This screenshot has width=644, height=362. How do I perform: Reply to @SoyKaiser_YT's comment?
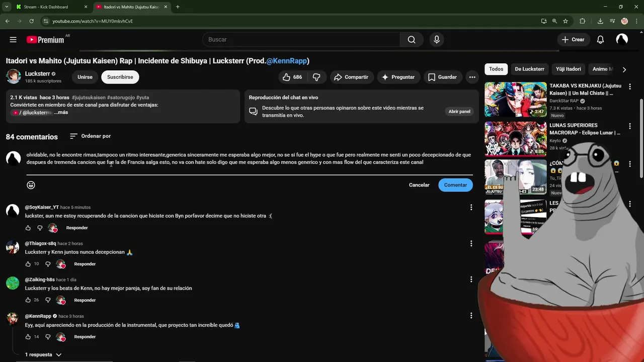point(77,228)
